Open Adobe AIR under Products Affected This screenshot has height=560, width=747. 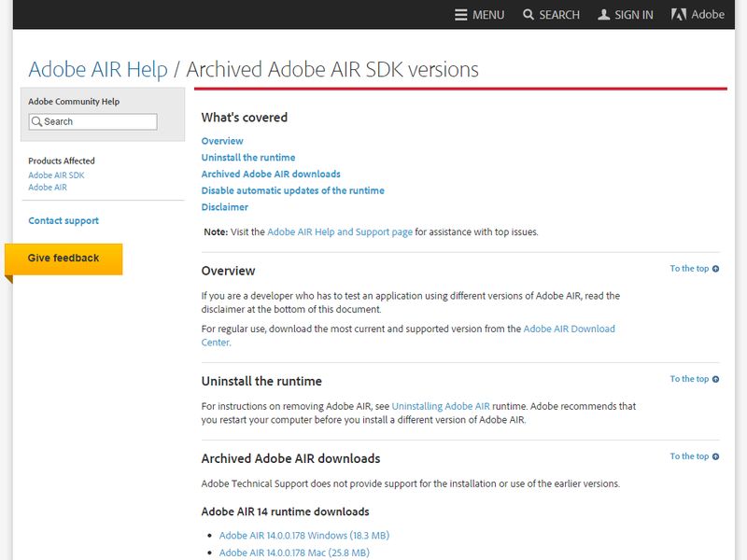[48, 188]
